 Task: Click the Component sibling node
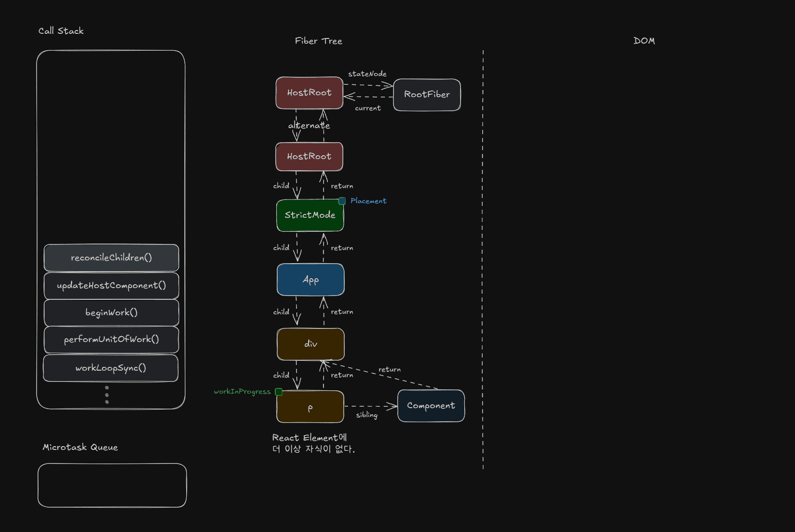(431, 406)
